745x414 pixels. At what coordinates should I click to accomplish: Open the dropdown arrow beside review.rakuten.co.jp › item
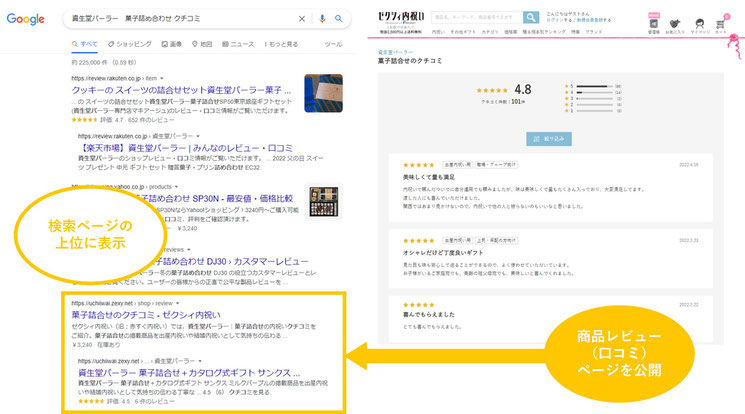pos(162,78)
